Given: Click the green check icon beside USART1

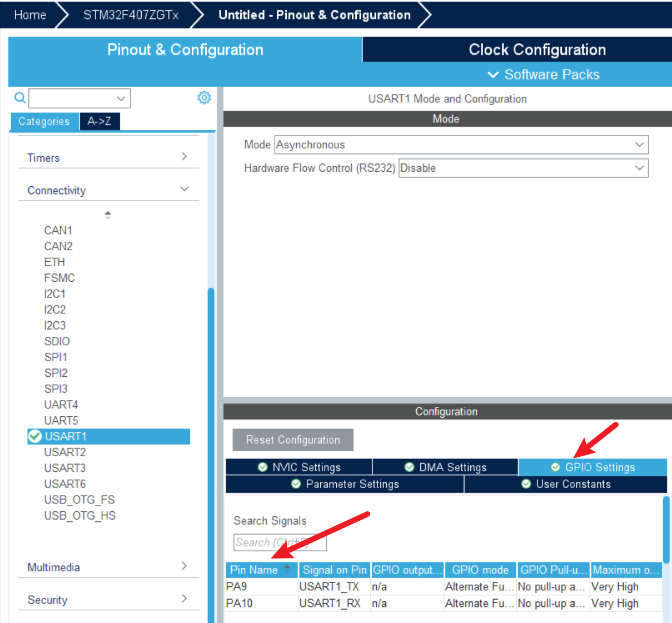Looking at the screenshot, I should point(35,436).
